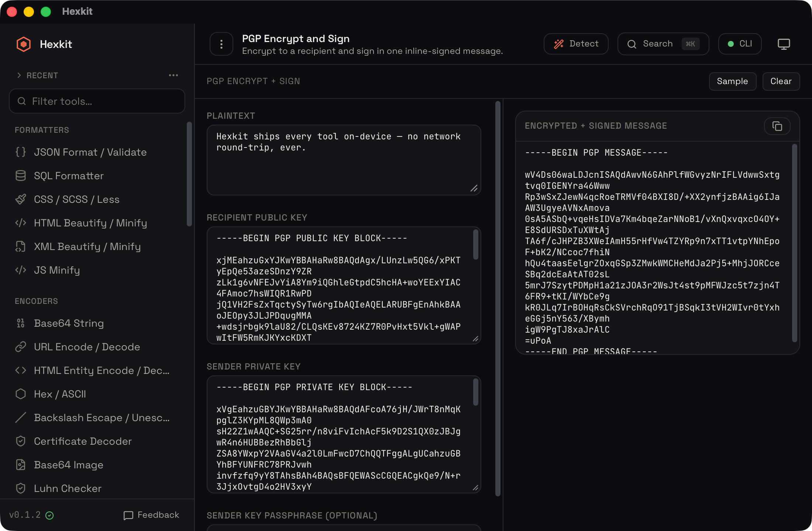This screenshot has height=531, width=812.
Task: Click the Luhn Checker shield icon
Action: pos(21,489)
